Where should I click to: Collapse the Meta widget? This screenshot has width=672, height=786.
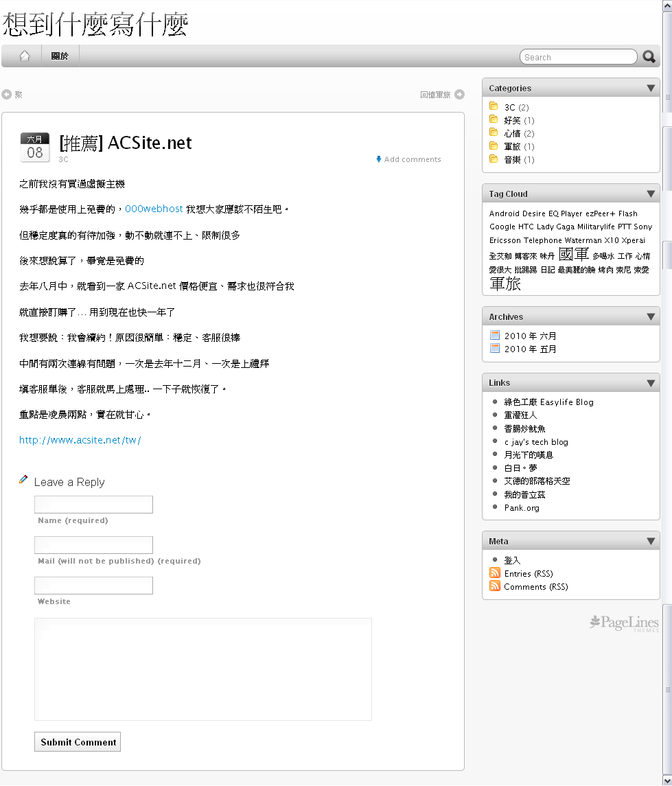pyautogui.click(x=651, y=542)
